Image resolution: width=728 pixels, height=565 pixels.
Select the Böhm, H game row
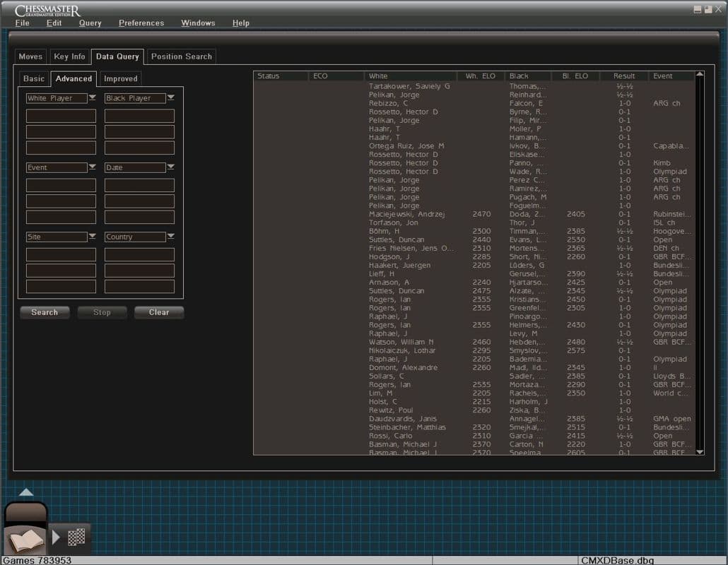474,231
